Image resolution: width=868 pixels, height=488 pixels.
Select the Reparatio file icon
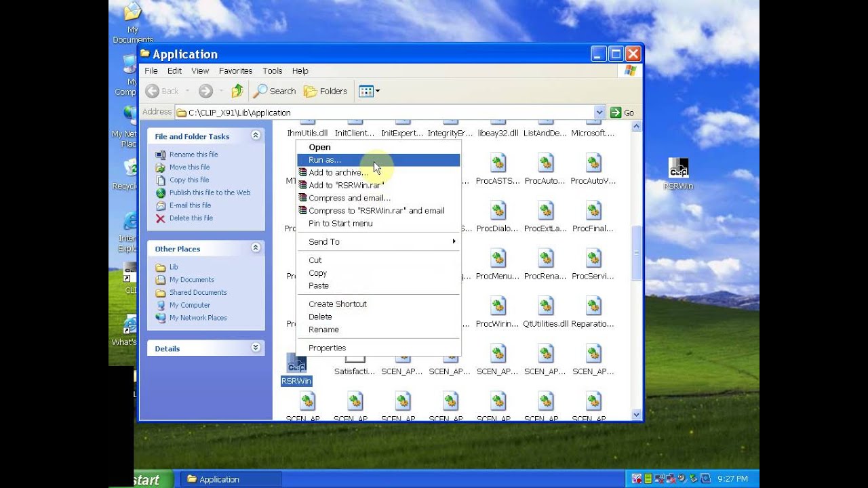(593, 306)
